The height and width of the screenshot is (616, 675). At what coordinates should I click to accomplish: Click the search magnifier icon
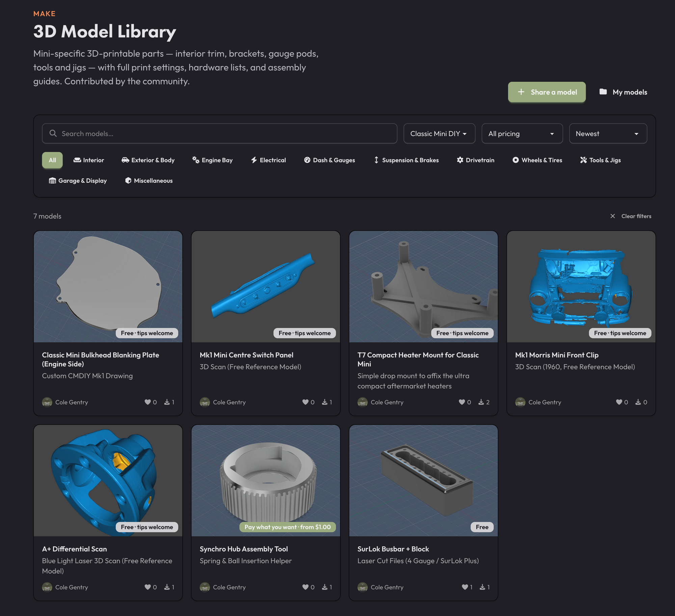point(53,133)
